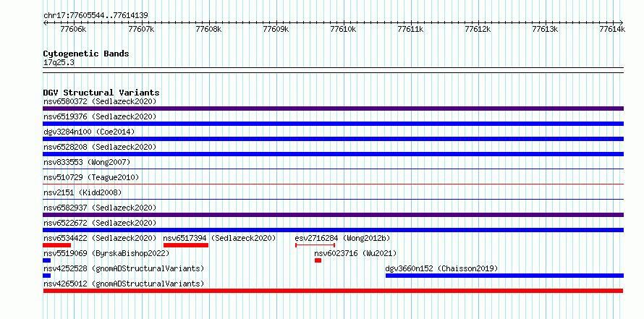Select the small blue bar under nsv5519069

(46, 260)
